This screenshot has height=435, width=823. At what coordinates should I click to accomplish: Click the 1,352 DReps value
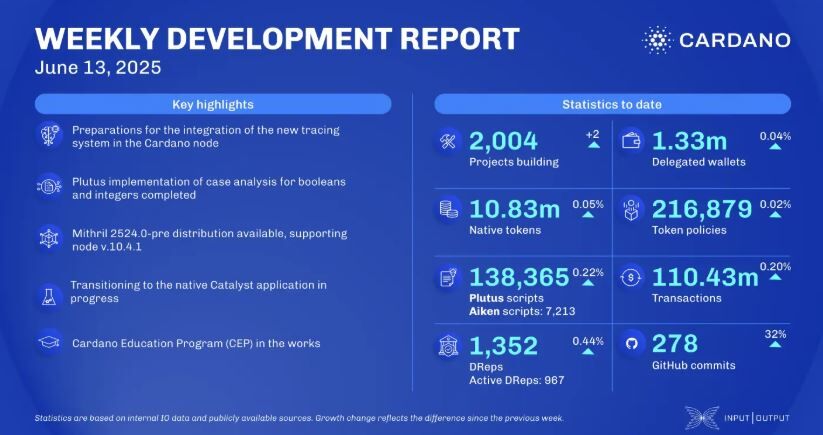[503, 345]
